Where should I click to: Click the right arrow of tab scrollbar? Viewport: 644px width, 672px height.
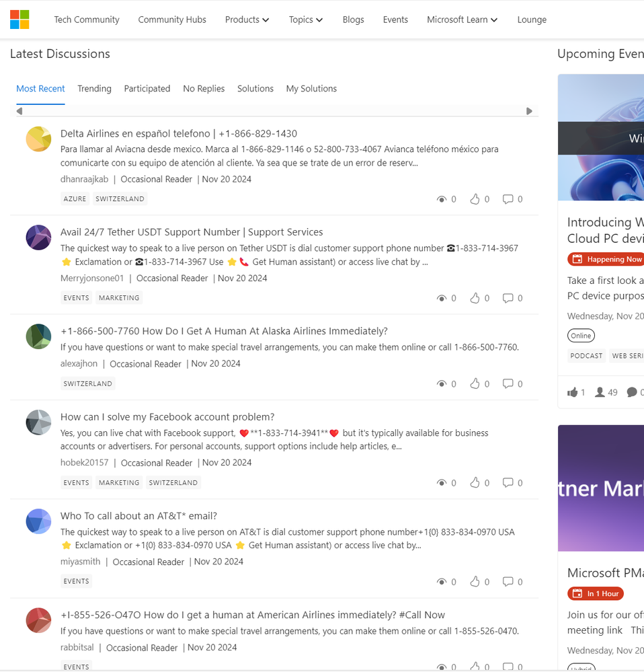(529, 111)
